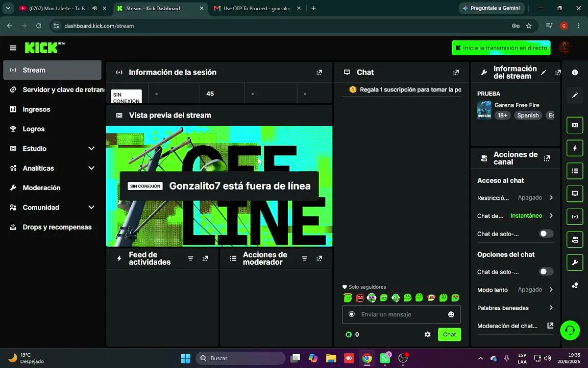Click the Garena Free Fire category thumbnail
588x368 pixels.
484,110
